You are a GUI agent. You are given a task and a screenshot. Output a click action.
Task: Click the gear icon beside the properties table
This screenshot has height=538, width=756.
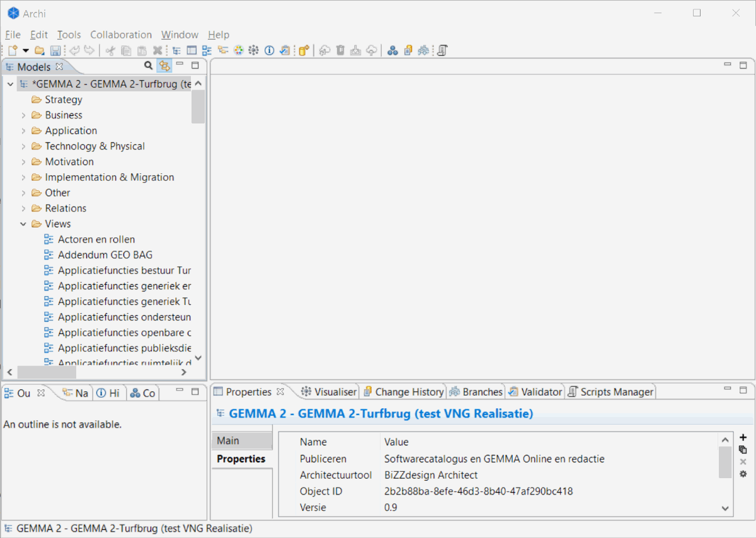click(743, 474)
